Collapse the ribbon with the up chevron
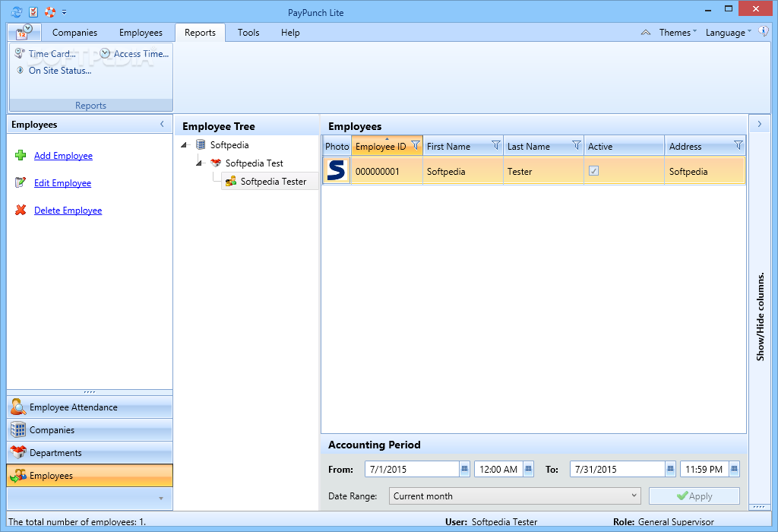 [646, 33]
